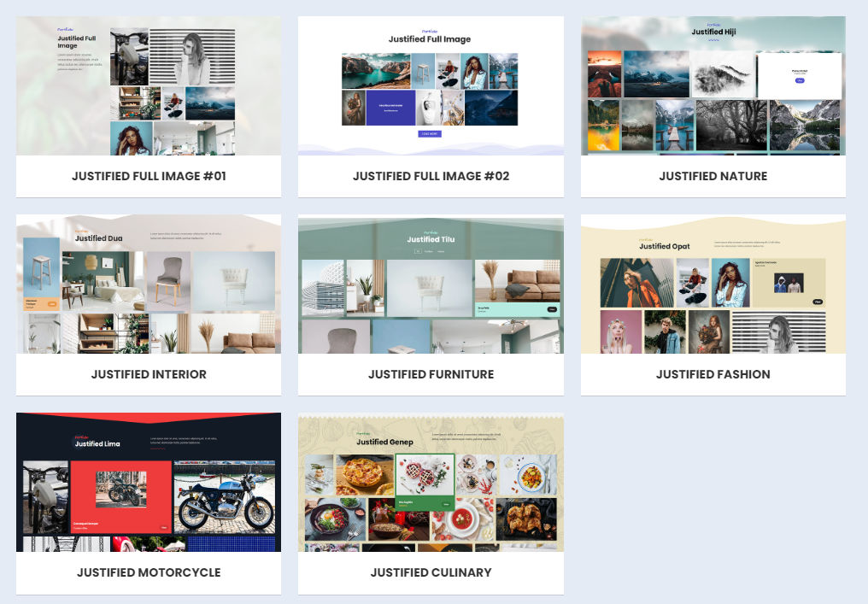Open the Justified Interior template thumbnail
868x604 pixels.
(x=149, y=284)
